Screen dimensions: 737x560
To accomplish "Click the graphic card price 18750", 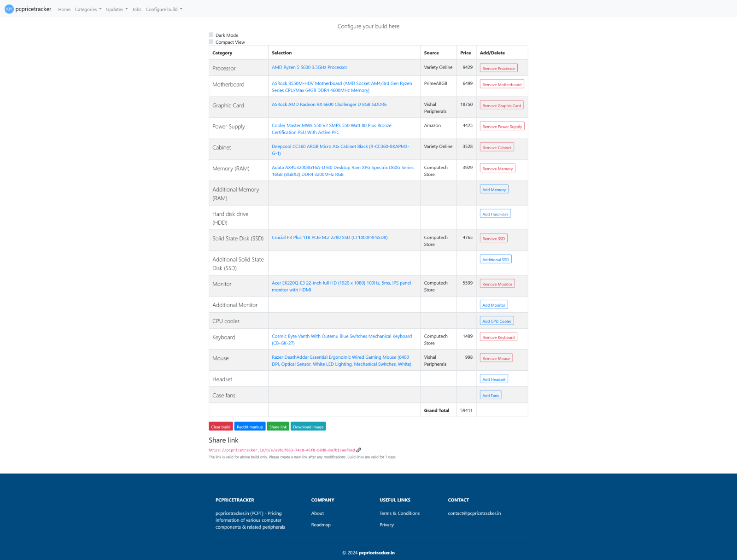I will pyautogui.click(x=466, y=105).
